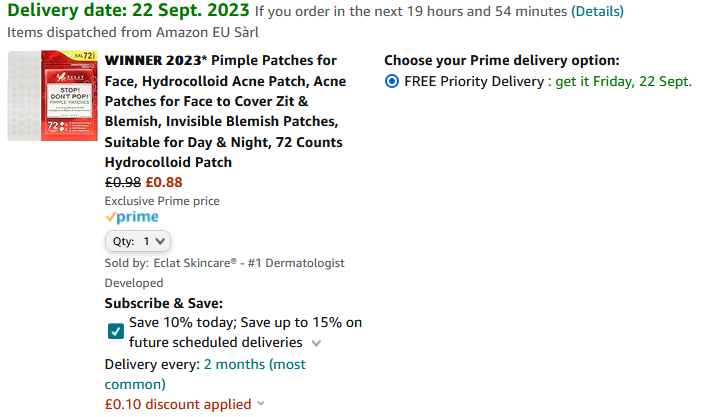
Task: Select the FREE Priority Delivery radio button
Action: tap(392, 81)
